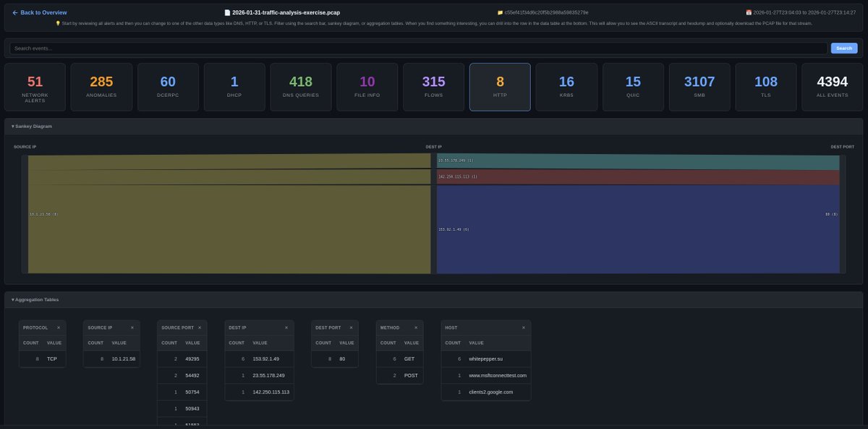Image resolution: width=868 pixels, height=429 pixels.
Task: Select Sankey source node 10.1.21.58
Action: pos(25,213)
